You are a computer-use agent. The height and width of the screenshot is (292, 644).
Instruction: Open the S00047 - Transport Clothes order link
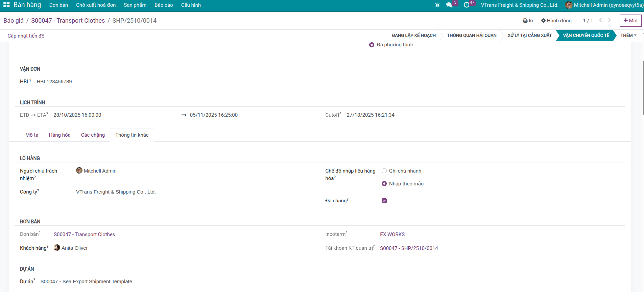click(x=84, y=234)
